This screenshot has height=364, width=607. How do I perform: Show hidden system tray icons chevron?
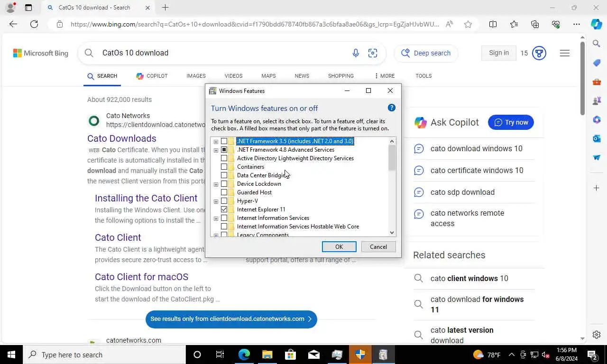point(511,355)
